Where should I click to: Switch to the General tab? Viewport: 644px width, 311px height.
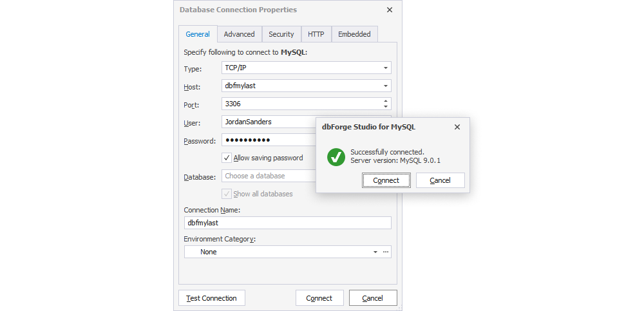198,34
